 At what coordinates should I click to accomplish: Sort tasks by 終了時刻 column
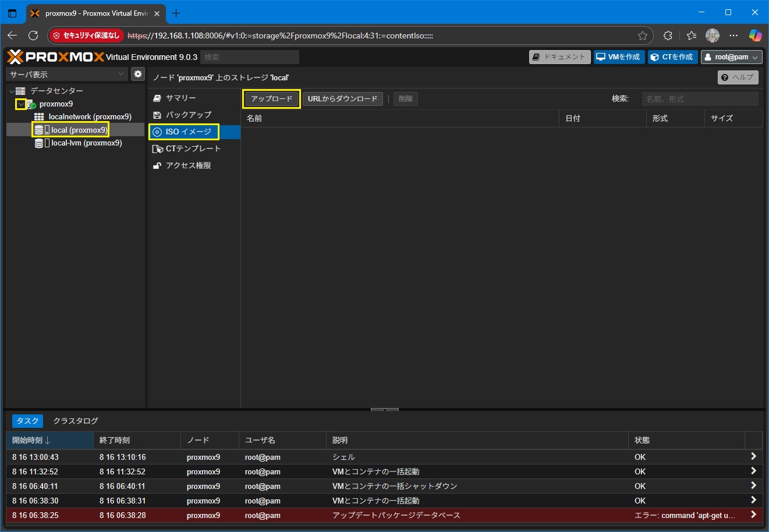137,440
